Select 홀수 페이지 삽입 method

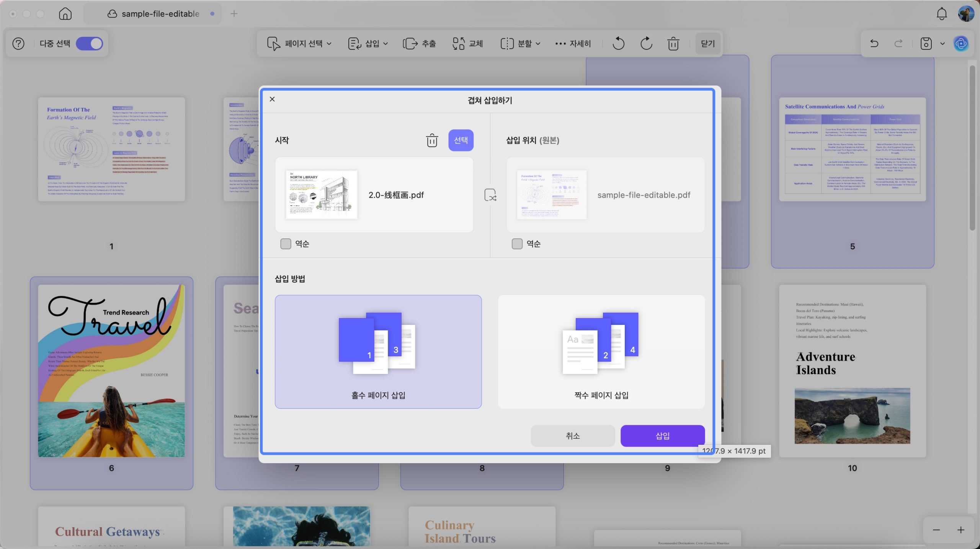[x=378, y=352]
